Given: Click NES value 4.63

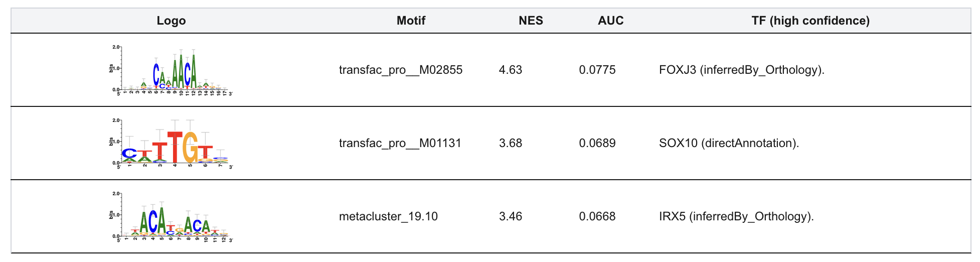Looking at the screenshot, I should pos(510,70).
